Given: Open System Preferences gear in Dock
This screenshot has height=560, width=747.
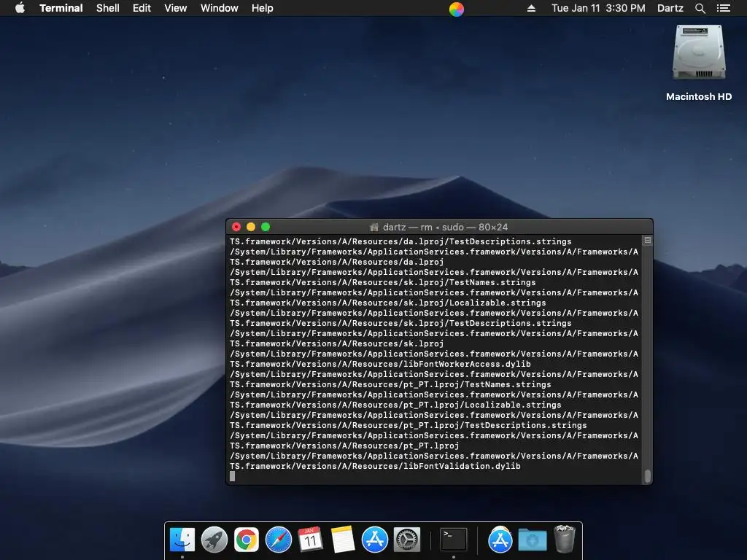Looking at the screenshot, I should (406, 540).
